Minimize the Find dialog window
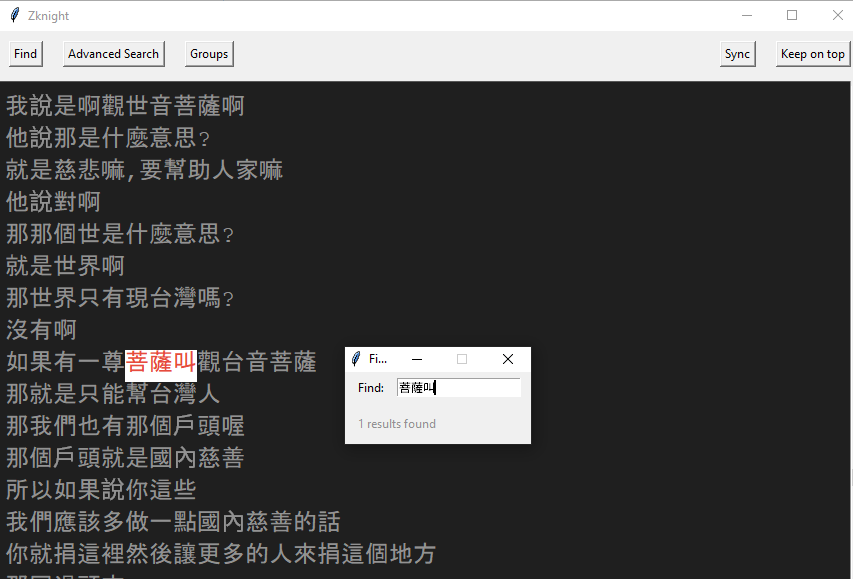This screenshot has width=853, height=579. coord(417,358)
